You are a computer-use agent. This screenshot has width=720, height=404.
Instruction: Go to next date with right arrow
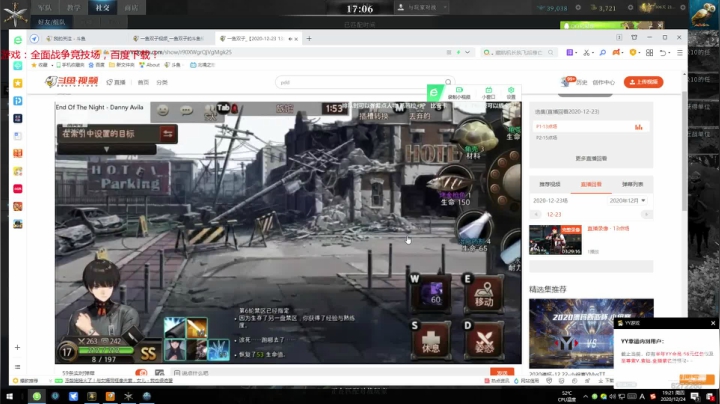point(646,214)
